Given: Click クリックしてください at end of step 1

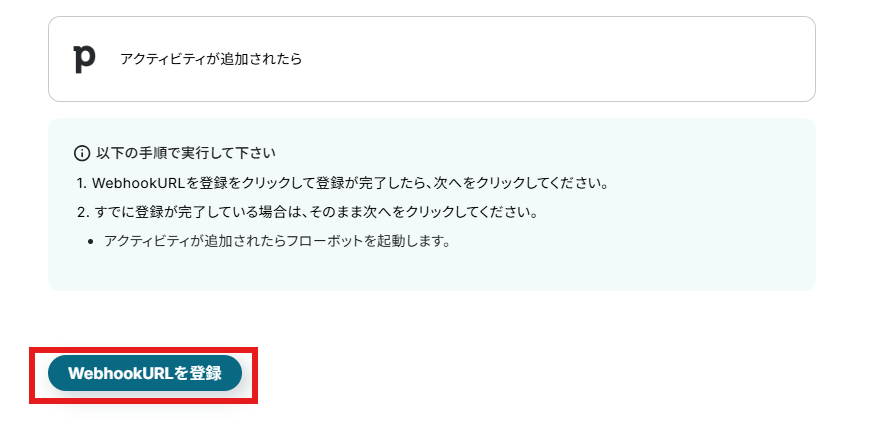Looking at the screenshot, I should pyautogui.click(x=545, y=183).
